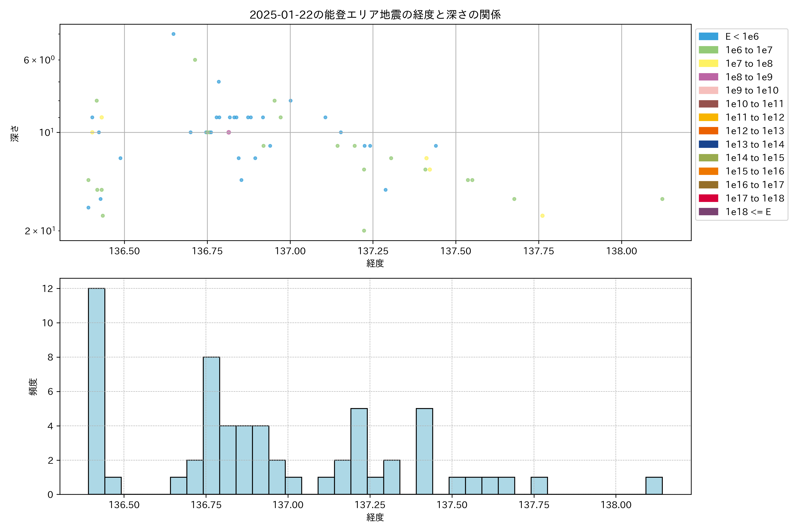Click the tallest histogram bar of height 12
798x532 pixels.
coord(96,391)
